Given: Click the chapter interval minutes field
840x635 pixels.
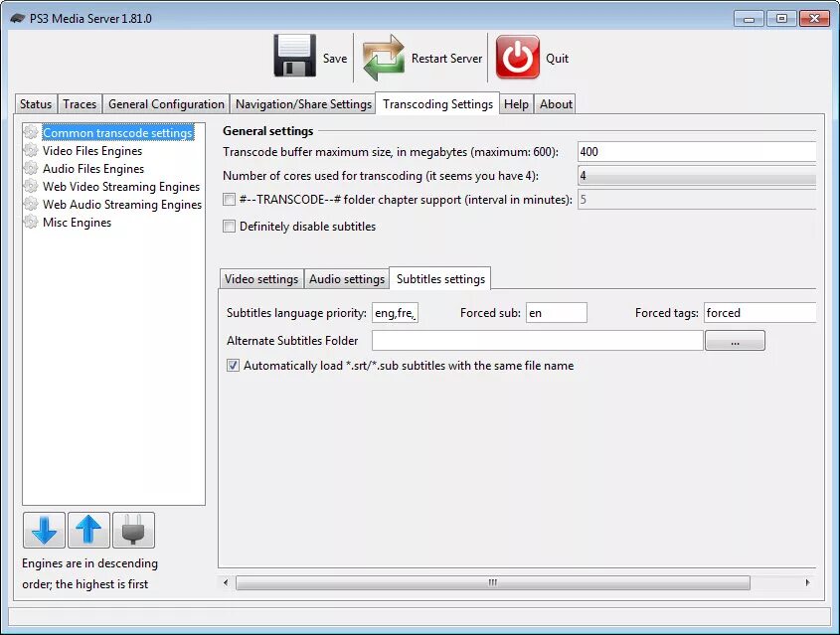Looking at the screenshot, I should click(x=697, y=200).
